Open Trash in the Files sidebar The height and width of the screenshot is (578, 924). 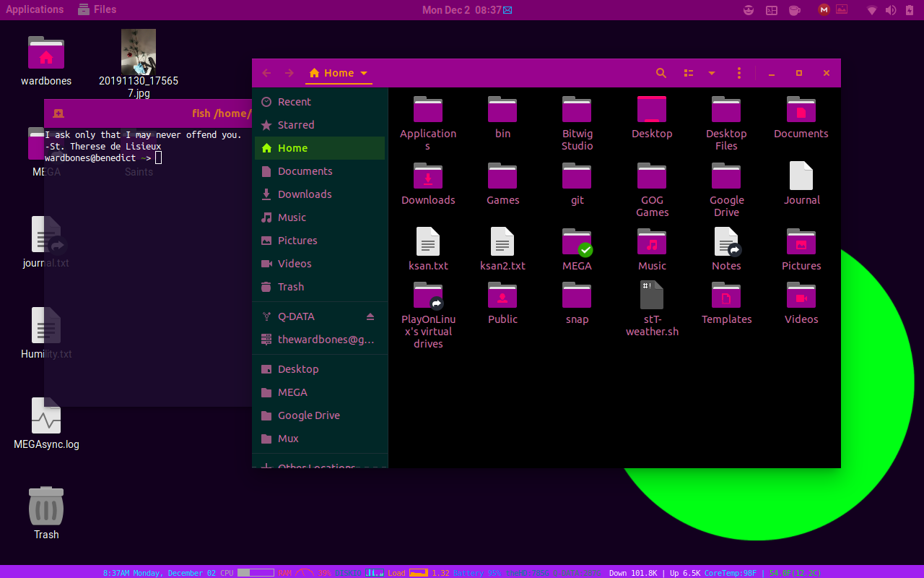pyautogui.click(x=320, y=287)
